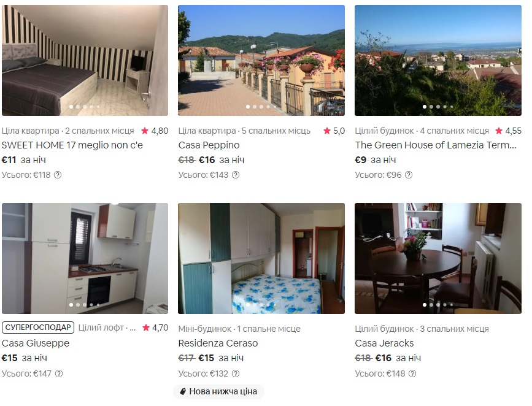The width and height of the screenshot is (532, 406).
Task: Click the total price help icon for SWEET HOME 17
Action: [x=58, y=175]
